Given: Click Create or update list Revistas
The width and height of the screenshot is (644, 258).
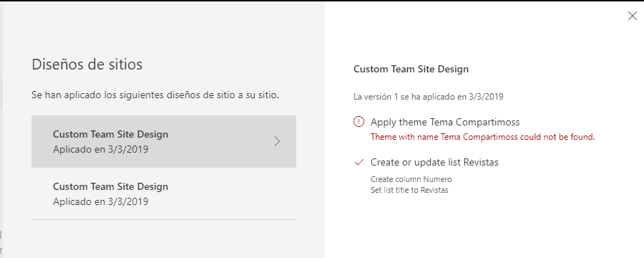Looking at the screenshot, I should pos(434,163).
